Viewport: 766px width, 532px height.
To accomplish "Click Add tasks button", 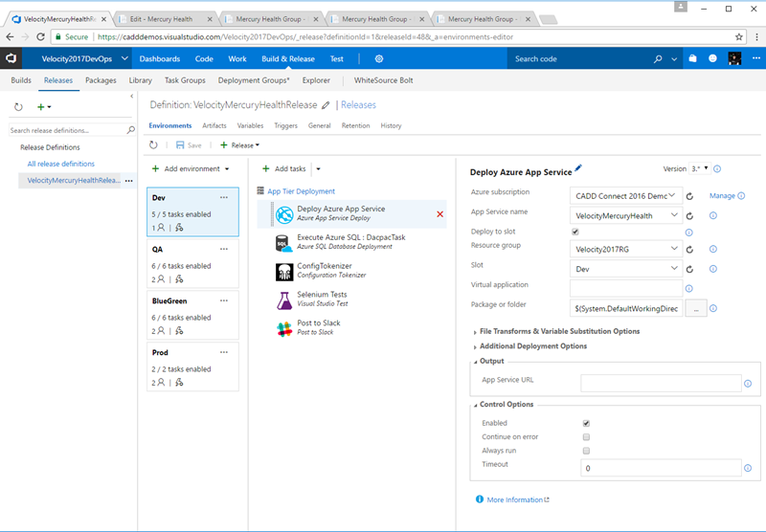I will pyautogui.click(x=284, y=168).
